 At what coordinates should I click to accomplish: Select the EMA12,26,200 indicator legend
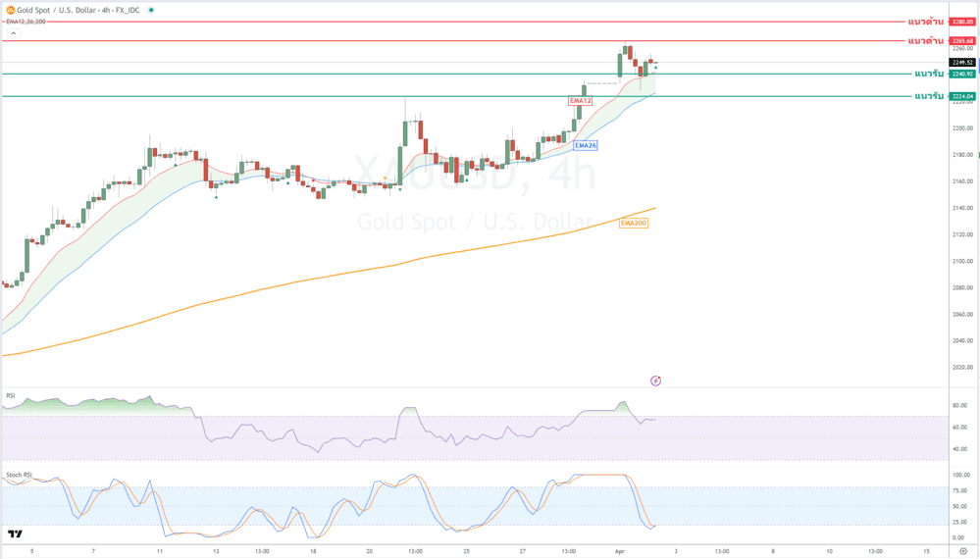(26, 22)
